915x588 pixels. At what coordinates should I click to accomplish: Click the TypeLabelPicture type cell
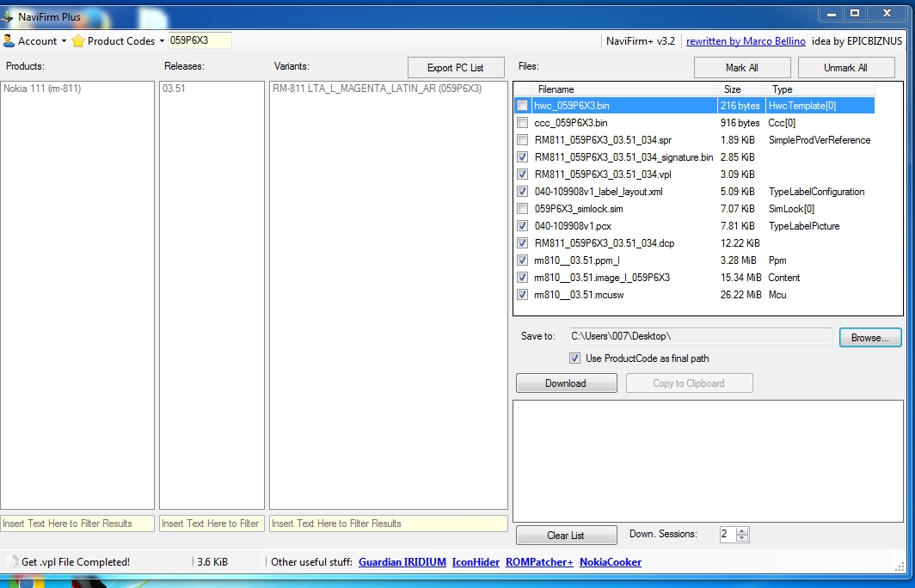tap(804, 226)
